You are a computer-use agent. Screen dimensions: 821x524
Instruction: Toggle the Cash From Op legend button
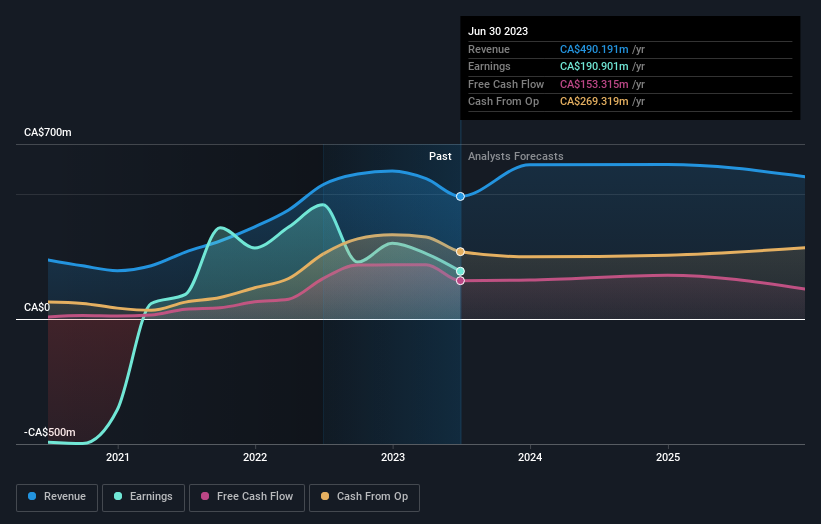pyautogui.click(x=364, y=497)
